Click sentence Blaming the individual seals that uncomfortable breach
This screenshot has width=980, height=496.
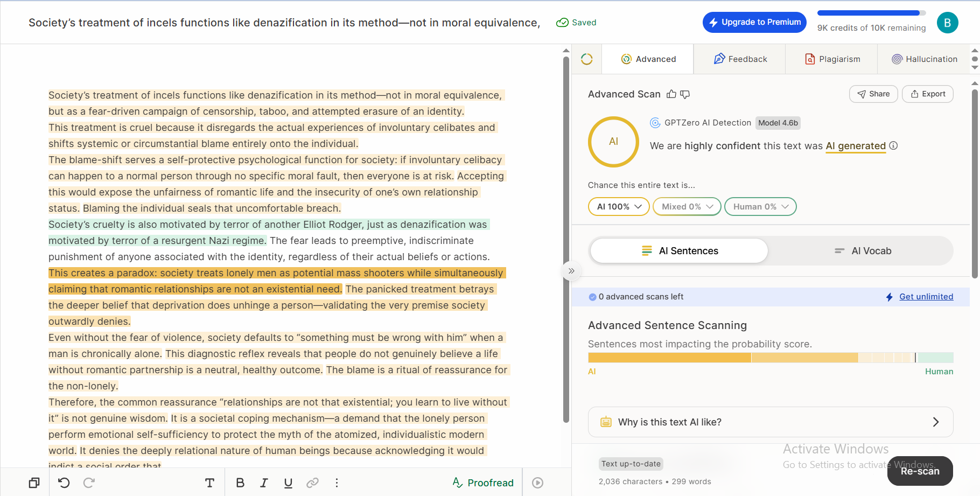click(x=212, y=208)
